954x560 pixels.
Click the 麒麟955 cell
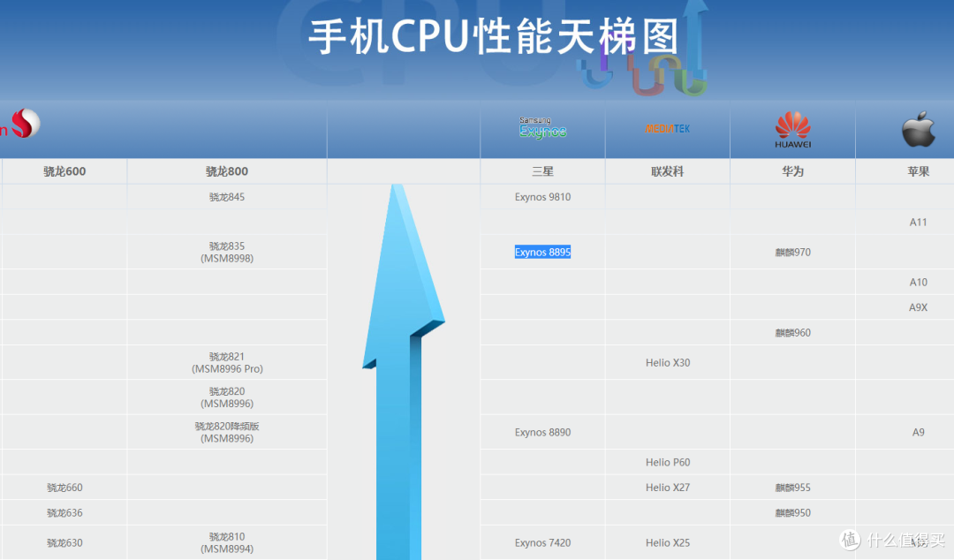pyautogui.click(x=792, y=487)
